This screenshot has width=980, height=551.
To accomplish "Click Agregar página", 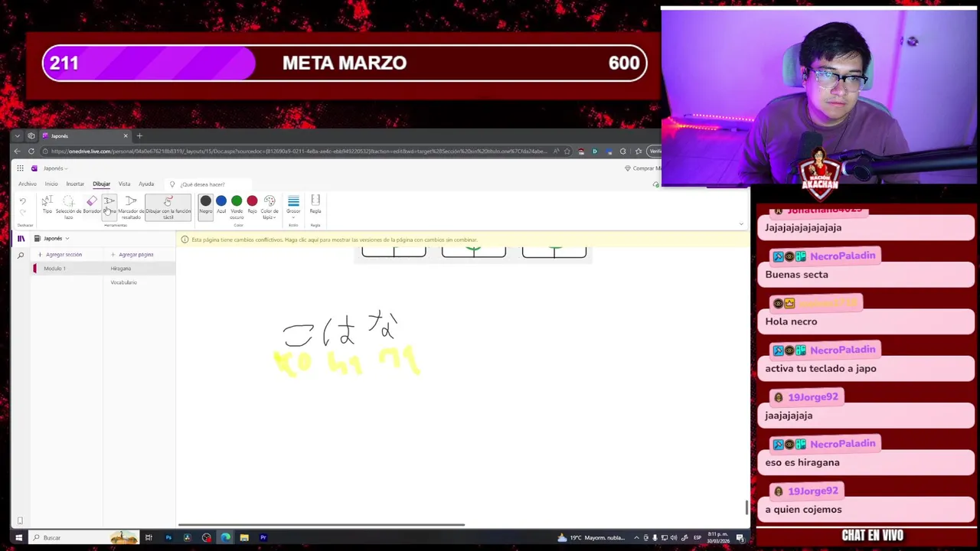I will [x=132, y=254].
